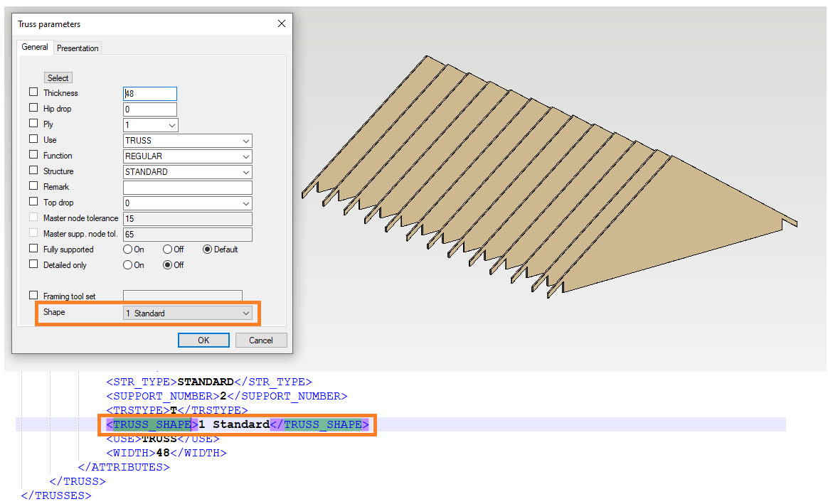Check the Framing tool set checkbox
This screenshot has width=828, height=504.
click(33, 295)
